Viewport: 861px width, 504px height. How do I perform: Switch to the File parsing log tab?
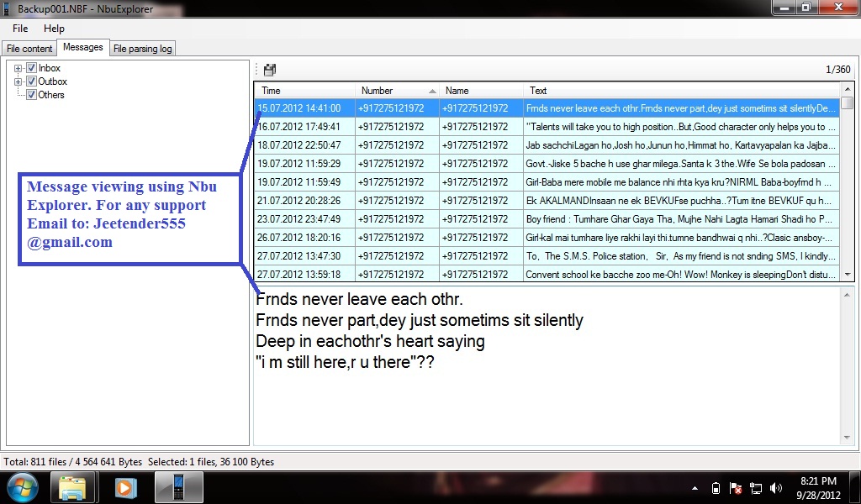[x=142, y=48]
